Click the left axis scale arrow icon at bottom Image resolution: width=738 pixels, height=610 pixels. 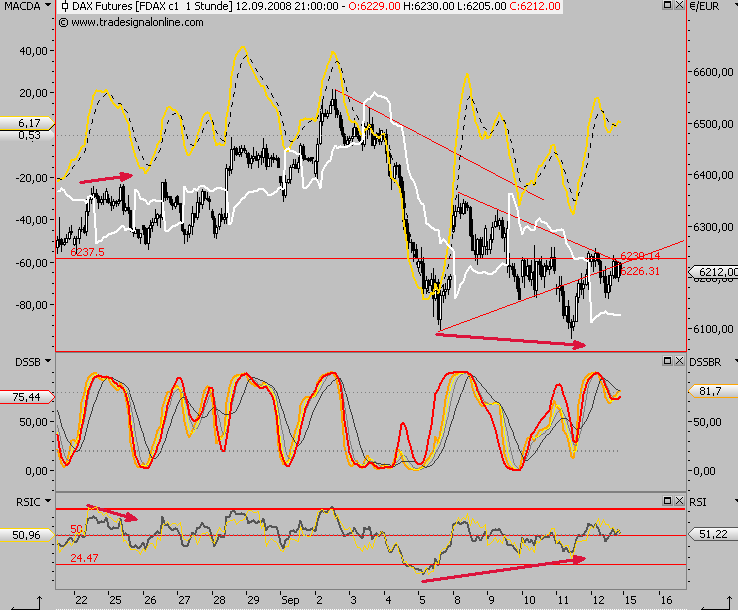coord(27,603)
